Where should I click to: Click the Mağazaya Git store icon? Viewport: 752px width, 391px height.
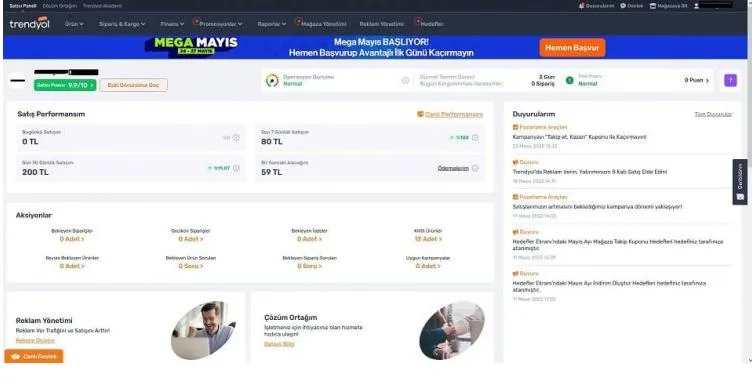653,6
